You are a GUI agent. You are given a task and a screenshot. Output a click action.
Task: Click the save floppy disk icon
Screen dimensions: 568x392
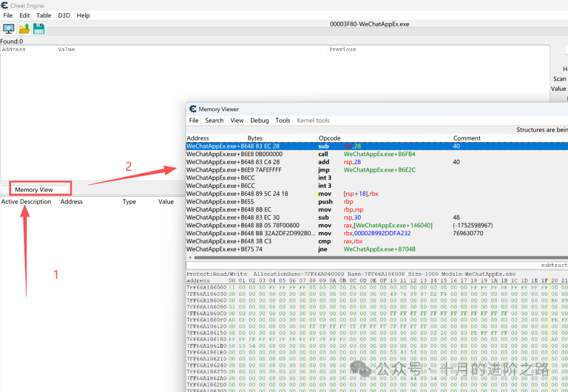[x=39, y=28]
